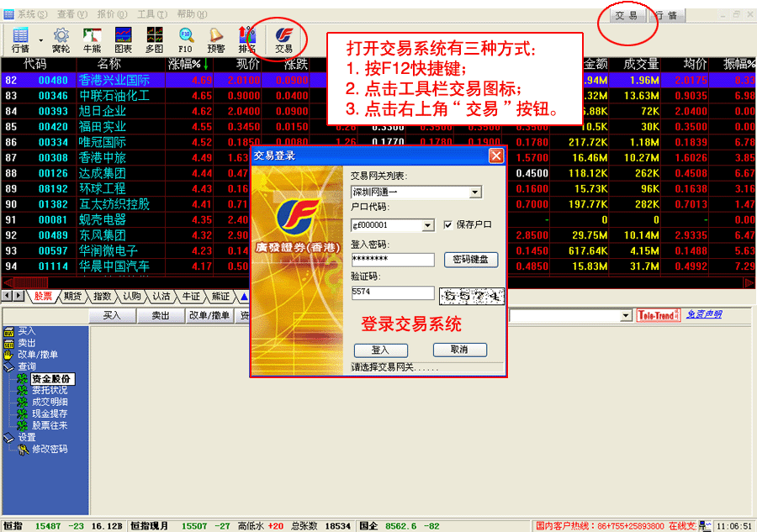This screenshot has width=757, height=532.
Task: Click the 交易 button at top right
Action: click(626, 15)
